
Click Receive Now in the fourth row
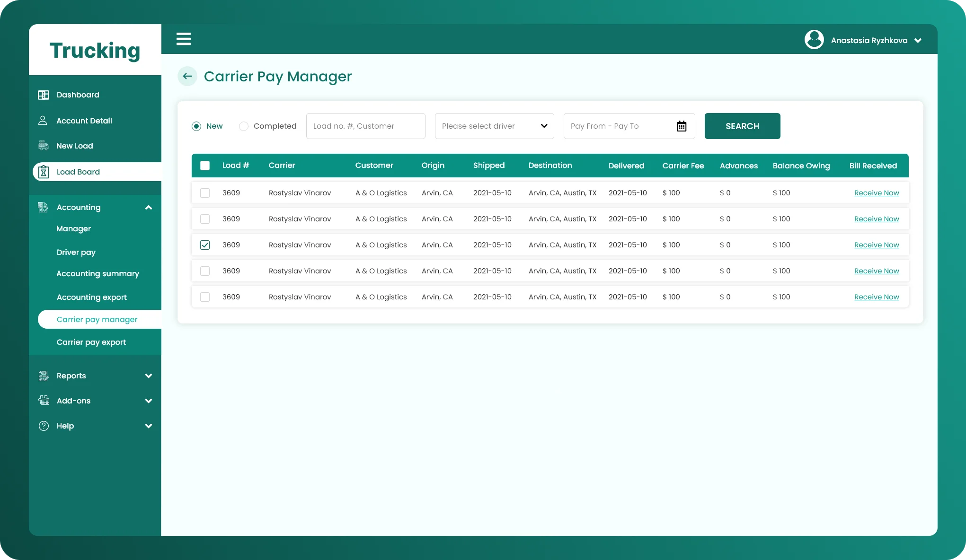pos(877,271)
